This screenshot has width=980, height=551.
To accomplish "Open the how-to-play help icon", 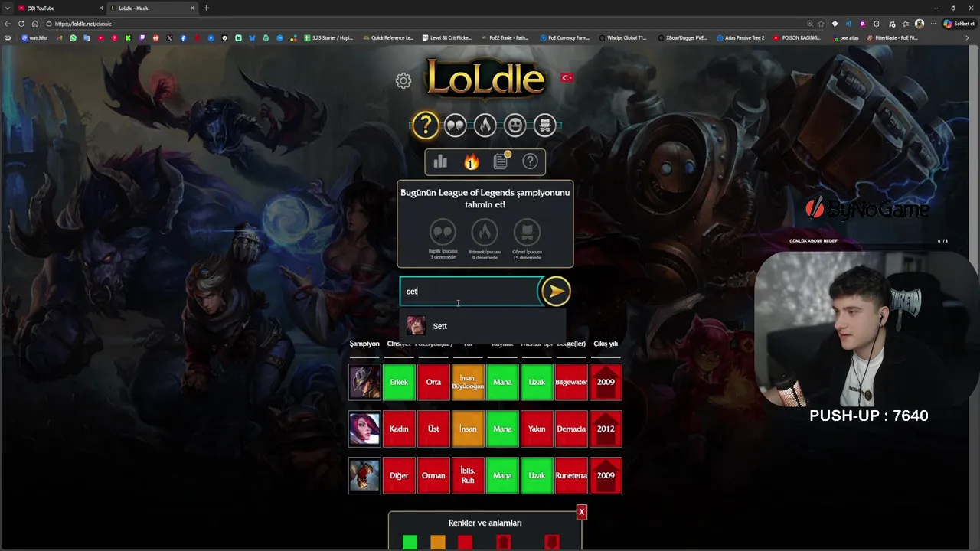I will [x=530, y=161].
